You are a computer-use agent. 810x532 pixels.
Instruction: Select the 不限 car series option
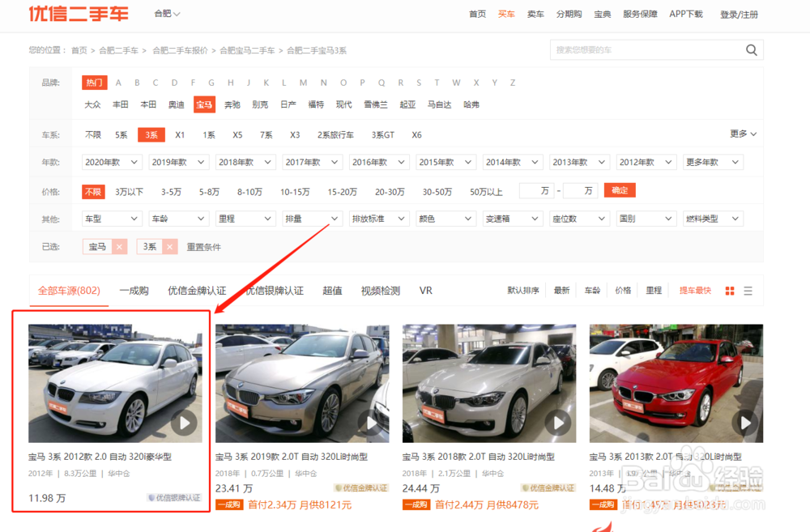point(93,134)
